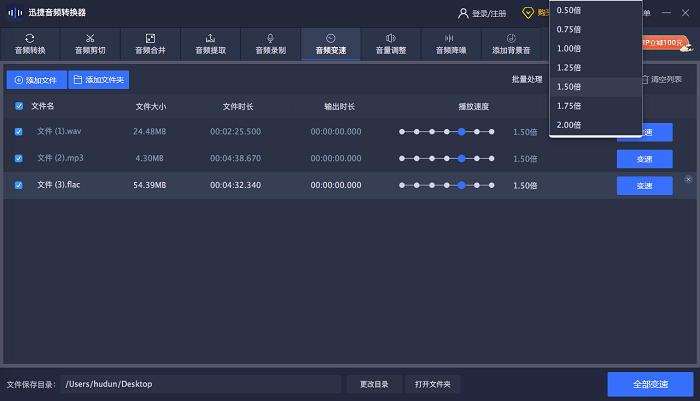The image size is (700, 401).
Task: Click the 全部变速 button
Action: pos(650,384)
